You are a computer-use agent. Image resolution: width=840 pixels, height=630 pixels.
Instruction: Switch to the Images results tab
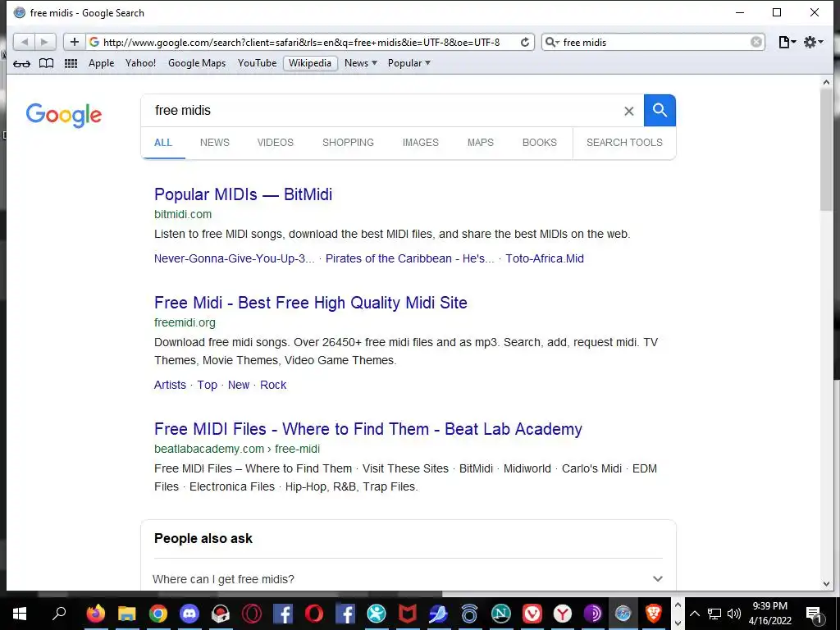point(421,143)
